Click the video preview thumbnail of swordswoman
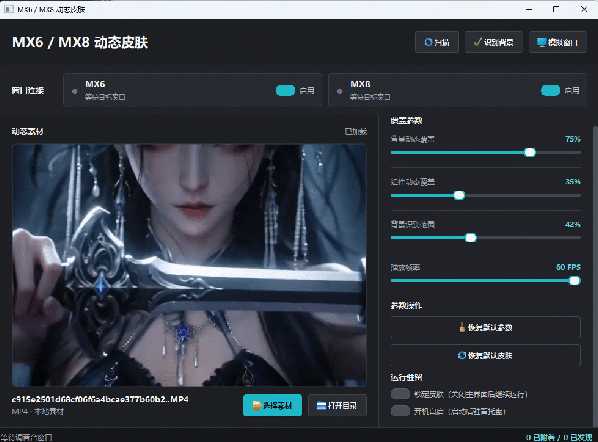The image size is (598, 442). pyautogui.click(x=189, y=265)
